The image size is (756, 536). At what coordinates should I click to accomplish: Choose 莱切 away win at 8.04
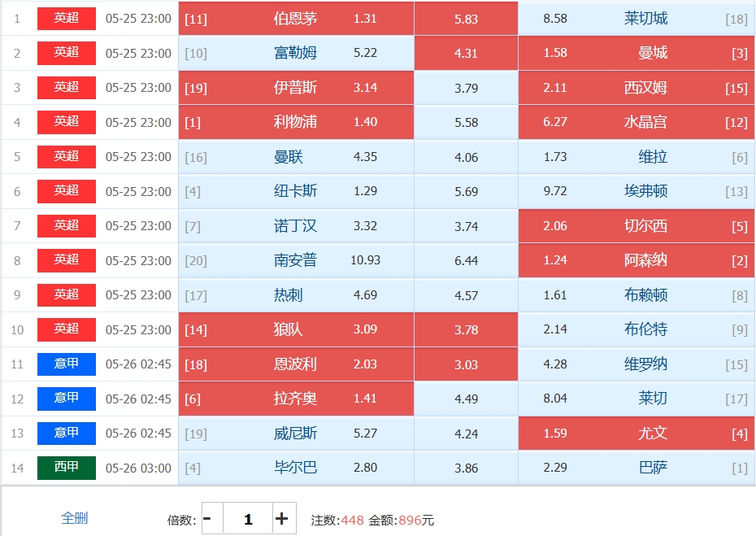[637, 399]
